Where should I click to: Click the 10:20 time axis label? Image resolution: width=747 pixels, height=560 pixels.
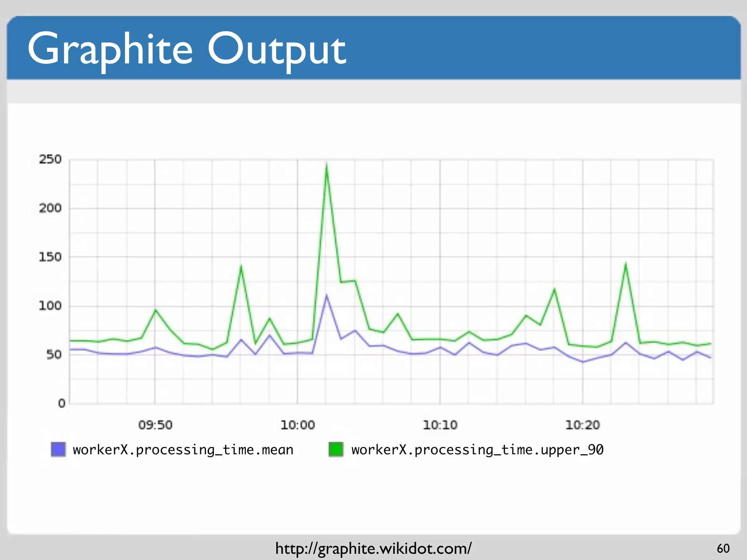click(x=582, y=425)
